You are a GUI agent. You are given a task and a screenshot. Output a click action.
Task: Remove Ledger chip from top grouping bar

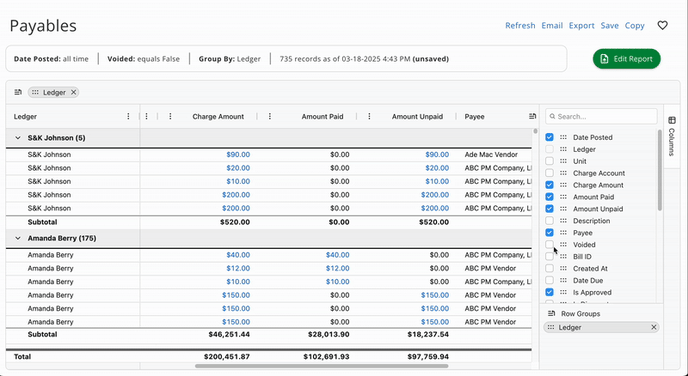74,92
